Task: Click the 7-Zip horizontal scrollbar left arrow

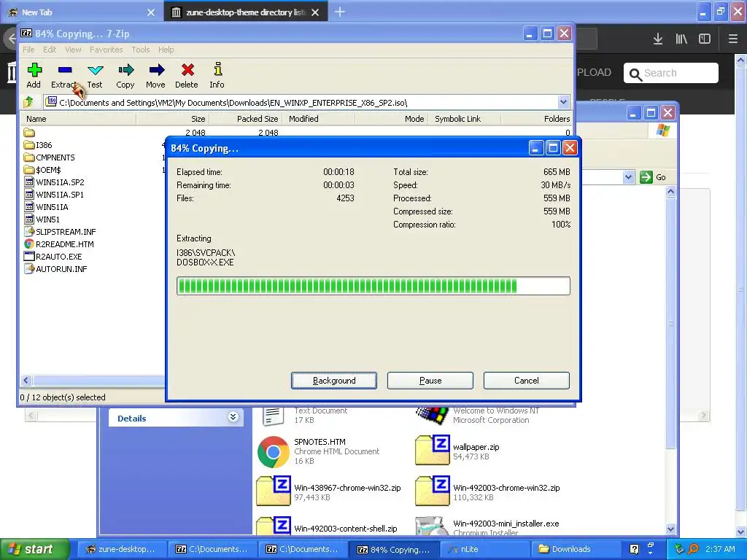Action: pos(26,380)
